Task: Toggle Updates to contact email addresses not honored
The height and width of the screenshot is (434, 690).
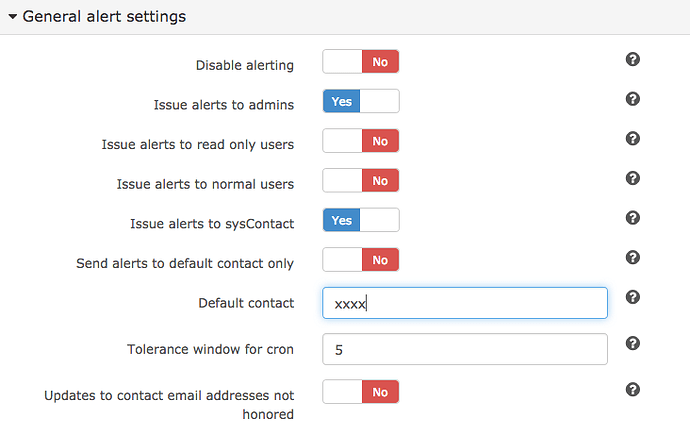Action: coord(361,392)
